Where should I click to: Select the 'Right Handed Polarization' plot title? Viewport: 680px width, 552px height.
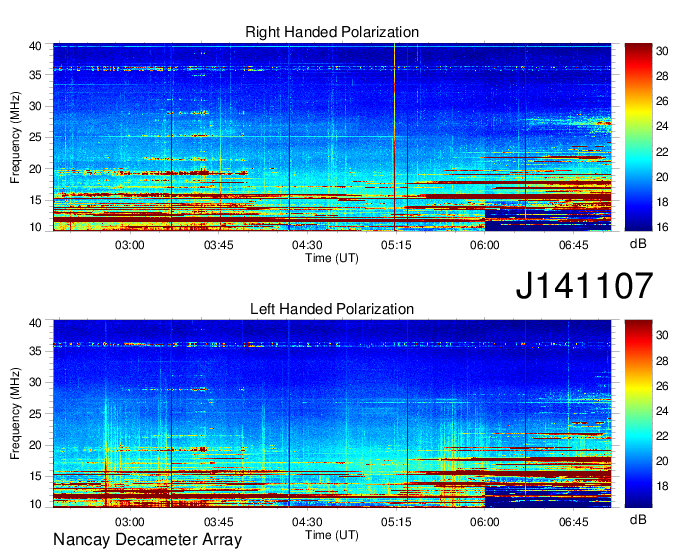click(x=332, y=32)
